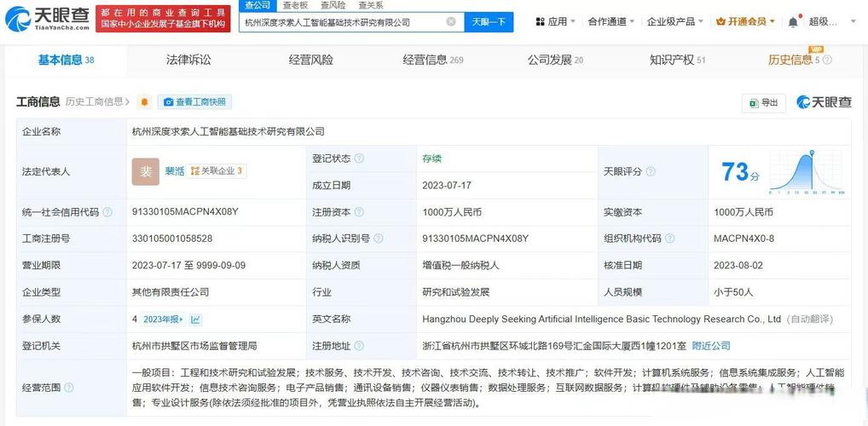
Task: Click the TianYanCha logo at top left
Action: [48, 18]
